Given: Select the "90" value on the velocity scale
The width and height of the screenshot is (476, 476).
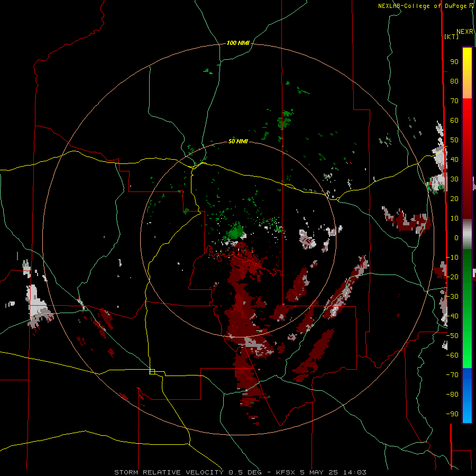Looking at the screenshot, I should pos(454,62).
